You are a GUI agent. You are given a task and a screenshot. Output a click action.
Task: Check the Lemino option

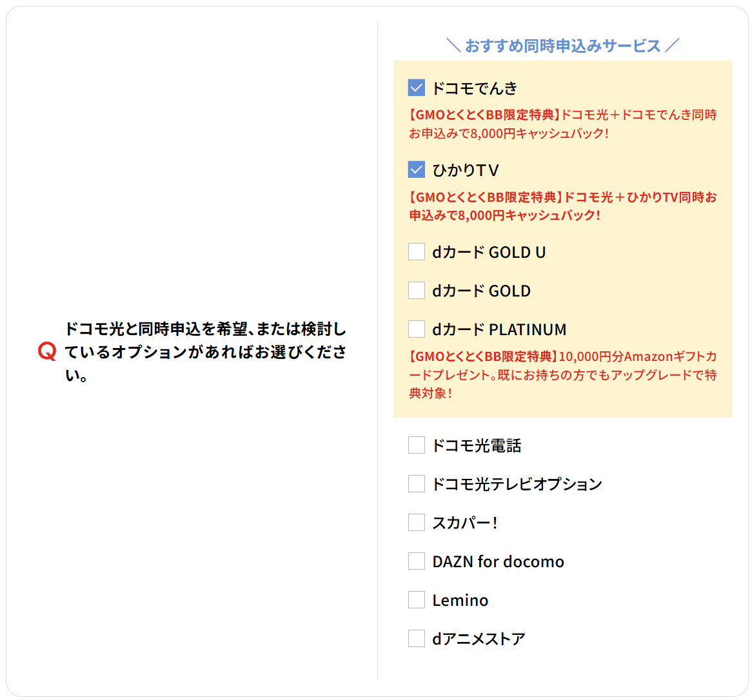[416, 599]
